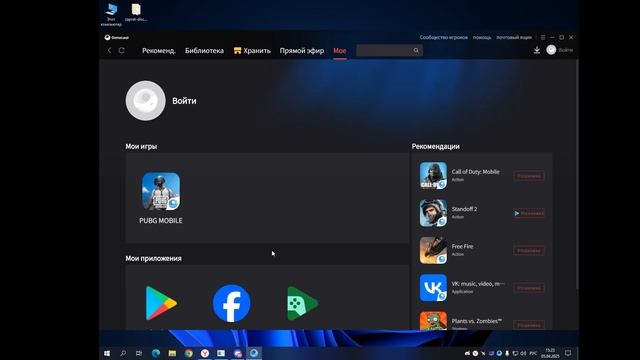Open the Facebook app icon
This screenshot has height=360, width=640.
[231, 303]
